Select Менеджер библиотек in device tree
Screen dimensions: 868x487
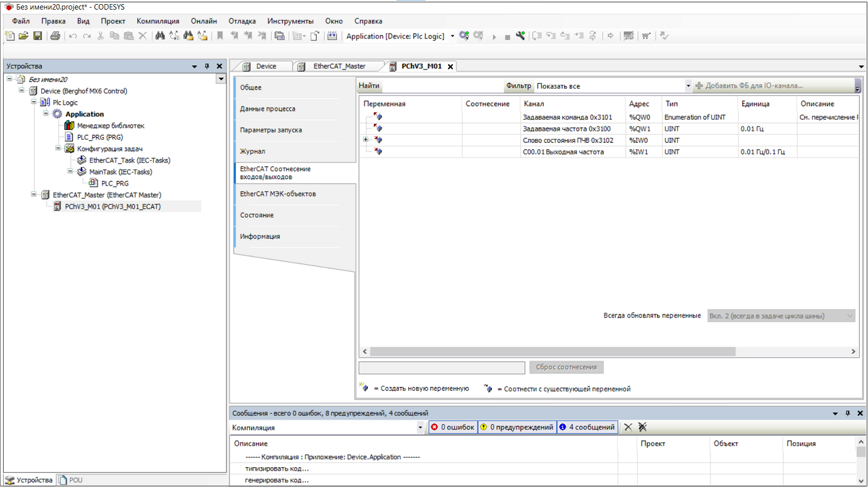(x=105, y=126)
